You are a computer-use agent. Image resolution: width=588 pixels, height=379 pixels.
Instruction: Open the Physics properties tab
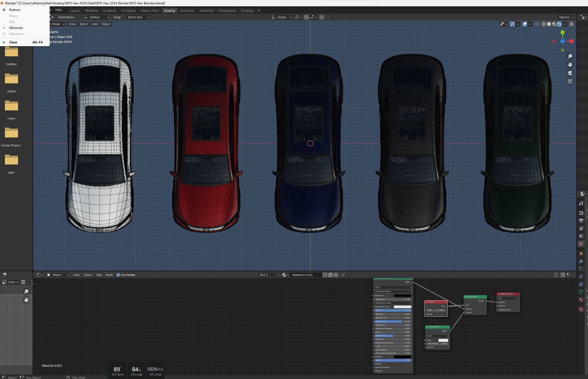tap(581, 277)
